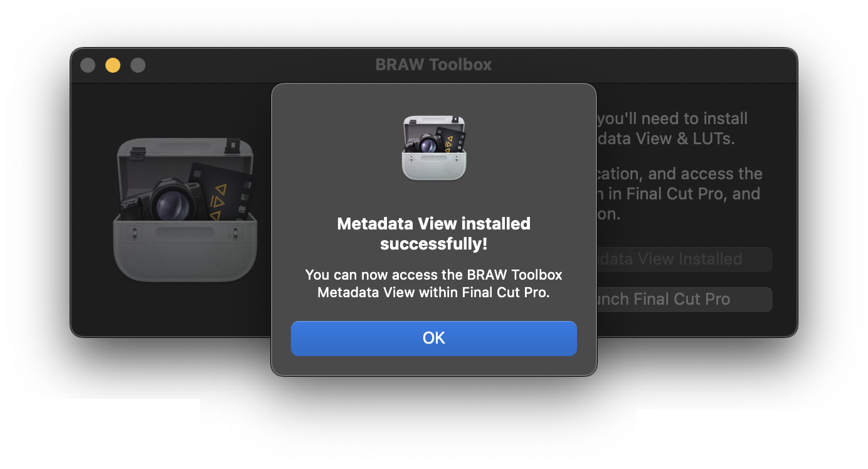This screenshot has width=868, height=469.
Task: Click the "Metadata View installed successfully!" heading
Action: pos(433,233)
